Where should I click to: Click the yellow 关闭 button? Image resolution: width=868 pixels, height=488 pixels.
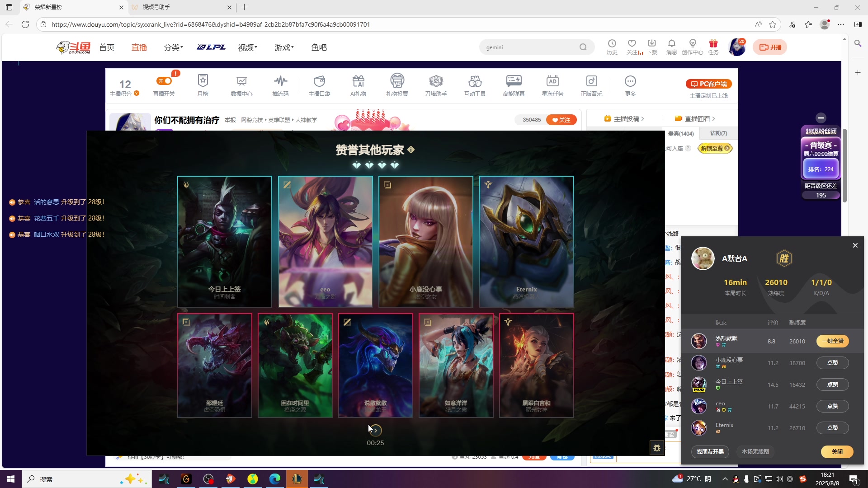(x=837, y=452)
